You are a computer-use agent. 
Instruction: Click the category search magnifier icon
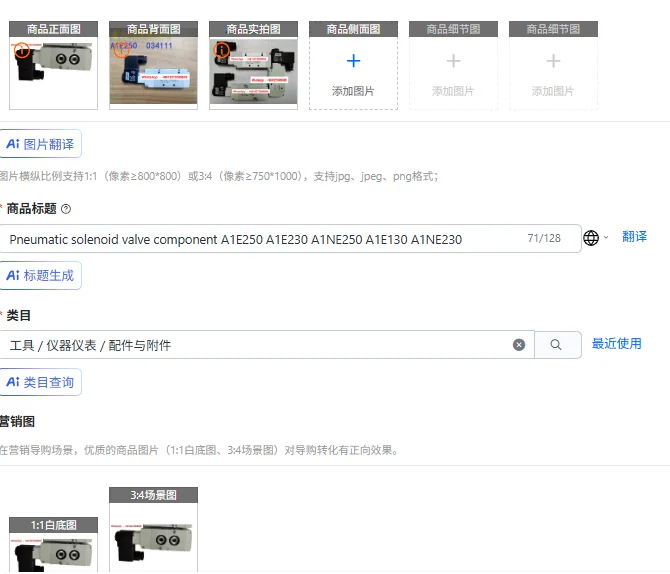[x=556, y=345]
